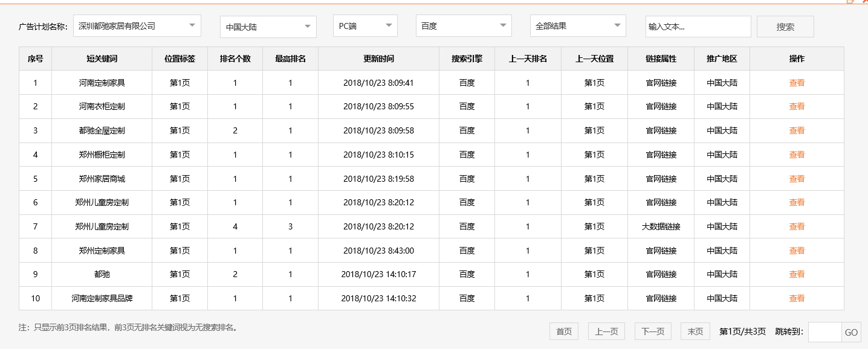
Task: Click inside the 输入文本 search text field
Action: (x=697, y=27)
